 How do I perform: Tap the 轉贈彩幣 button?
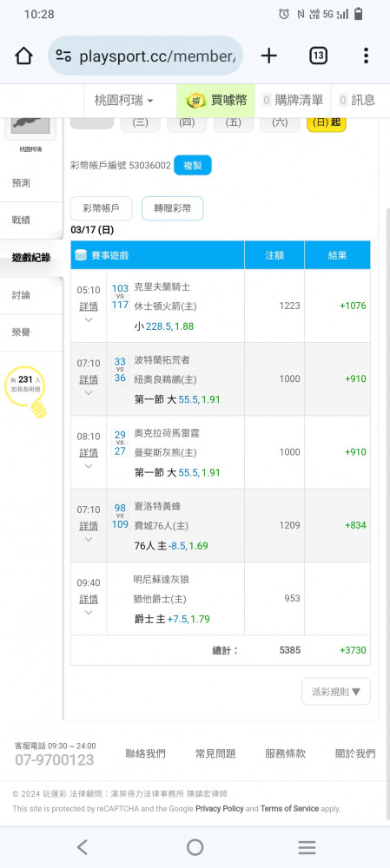172,208
